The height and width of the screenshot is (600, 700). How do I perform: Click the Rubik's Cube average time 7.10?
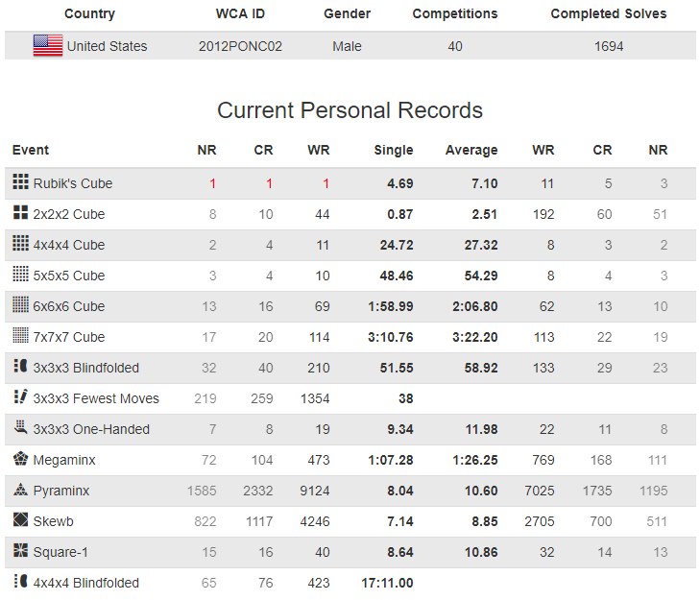click(484, 183)
